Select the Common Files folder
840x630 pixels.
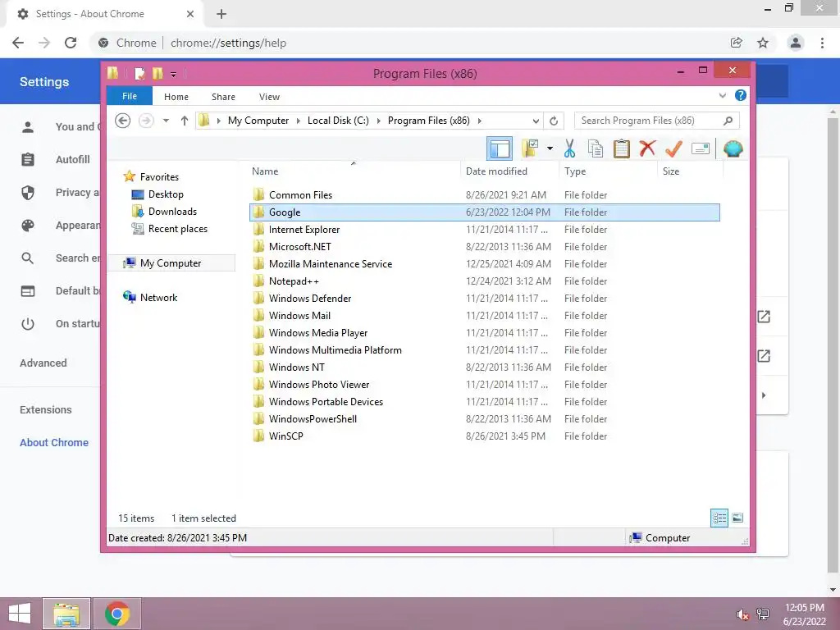pyautogui.click(x=485, y=195)
